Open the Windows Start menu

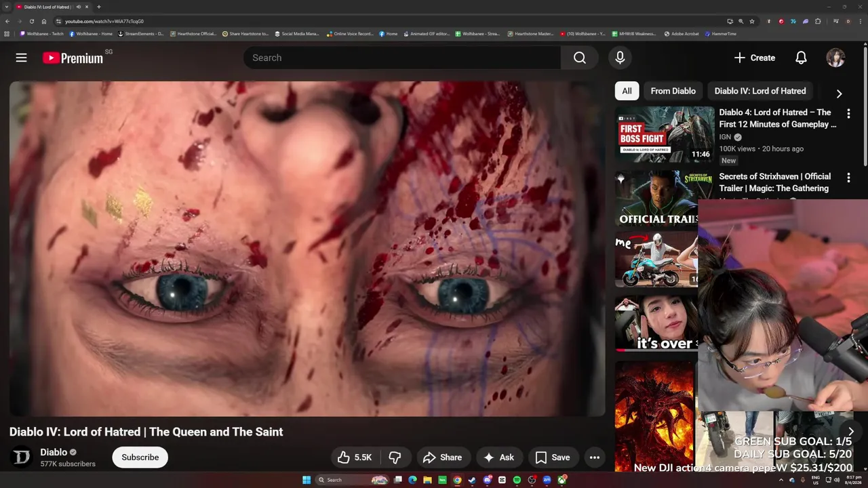pyautogui.click(x=307, y=480)
